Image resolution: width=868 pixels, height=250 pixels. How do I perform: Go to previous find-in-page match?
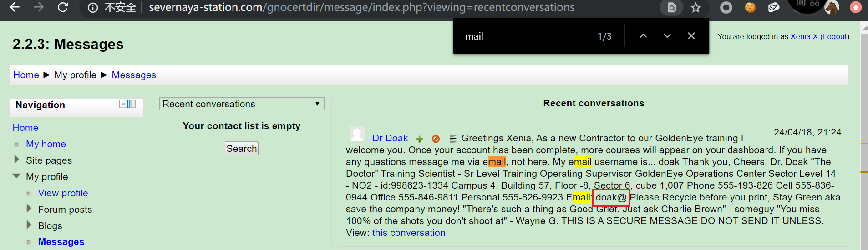point(643,36)
